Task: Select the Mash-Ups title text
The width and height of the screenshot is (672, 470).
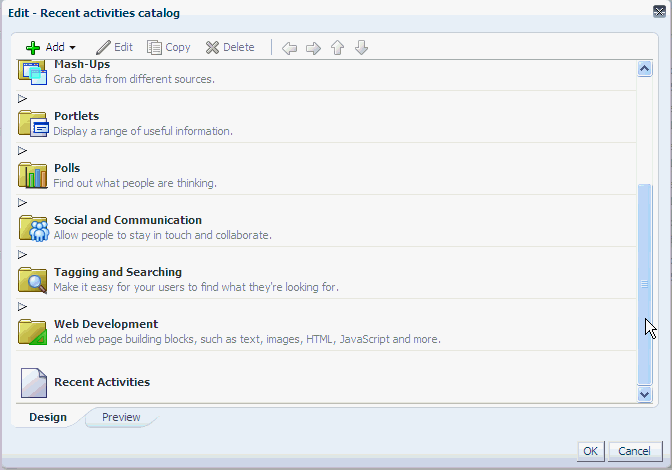Action: (x=82, y=64)
